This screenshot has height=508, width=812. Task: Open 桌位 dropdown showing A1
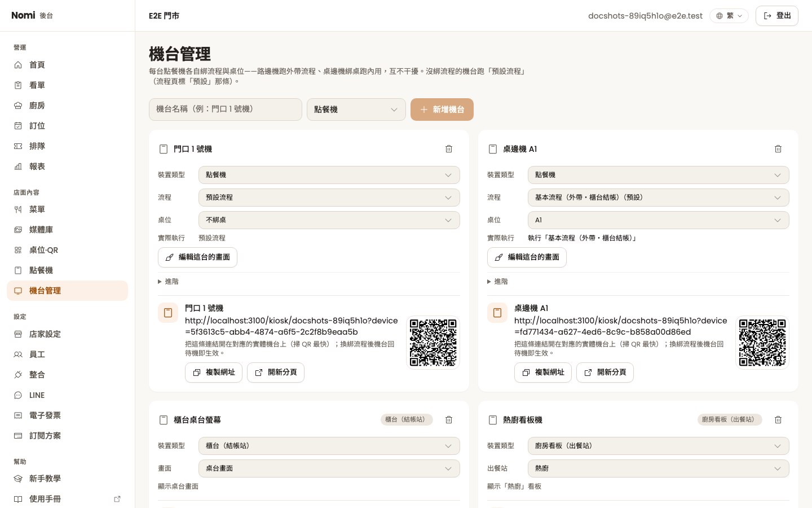(x=659, y=220)
